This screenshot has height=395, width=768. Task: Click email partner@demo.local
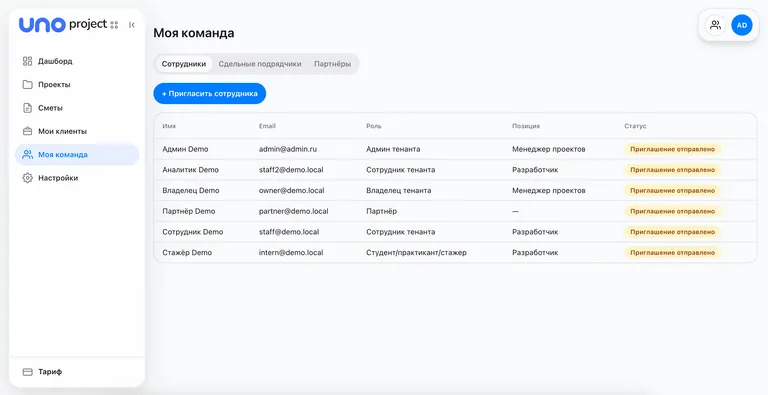pyautogui.click(x=293, y=211)
